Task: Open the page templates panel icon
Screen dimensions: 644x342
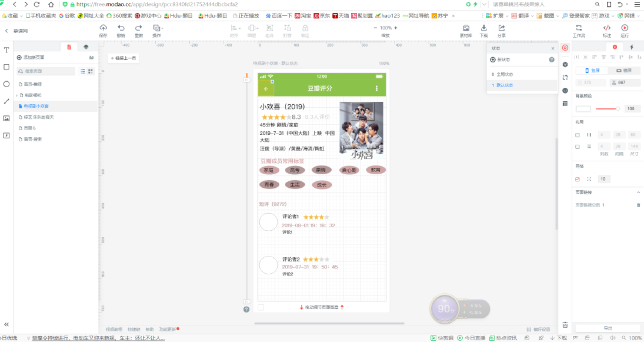Action: pos(565,104)
